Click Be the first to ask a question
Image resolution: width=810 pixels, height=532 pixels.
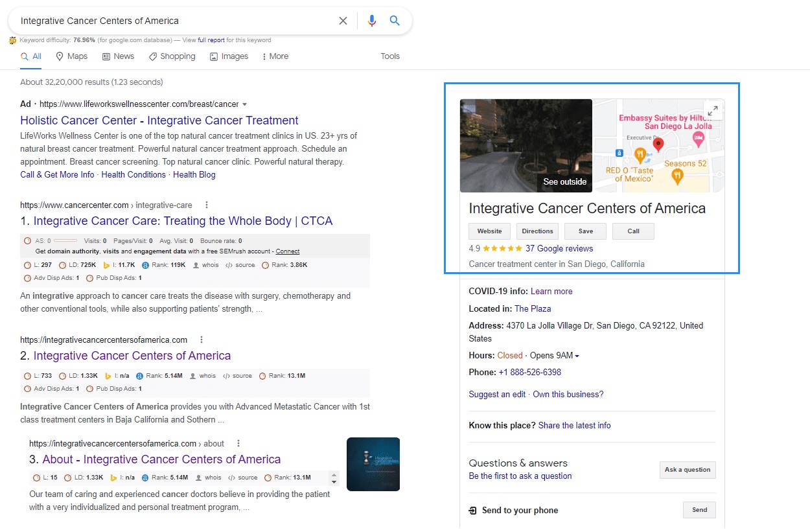tap(520, 476)
